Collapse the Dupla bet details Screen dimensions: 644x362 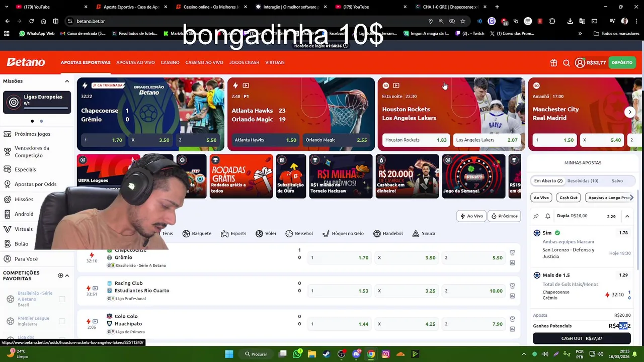(627, 216)
